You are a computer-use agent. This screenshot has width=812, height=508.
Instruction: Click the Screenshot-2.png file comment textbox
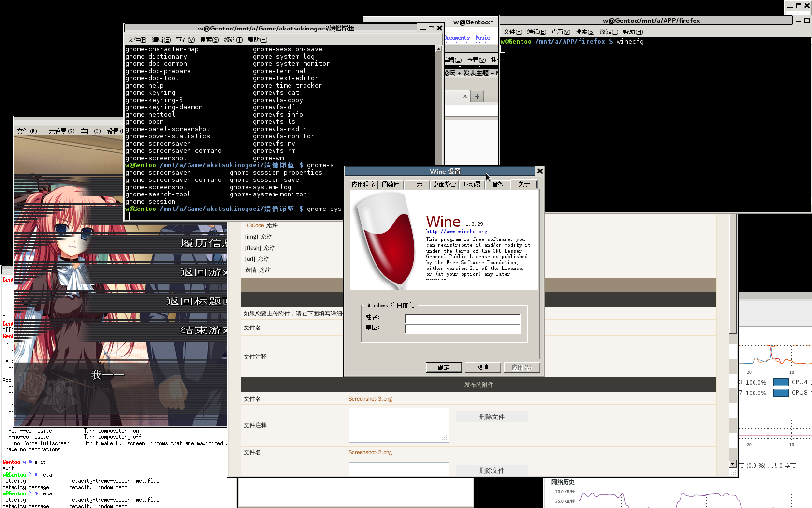399,469
